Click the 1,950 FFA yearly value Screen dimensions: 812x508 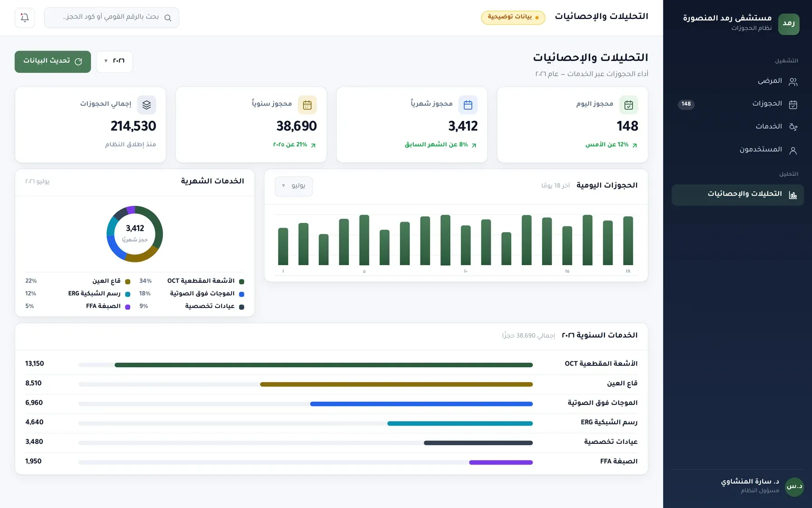pos(33,461)
